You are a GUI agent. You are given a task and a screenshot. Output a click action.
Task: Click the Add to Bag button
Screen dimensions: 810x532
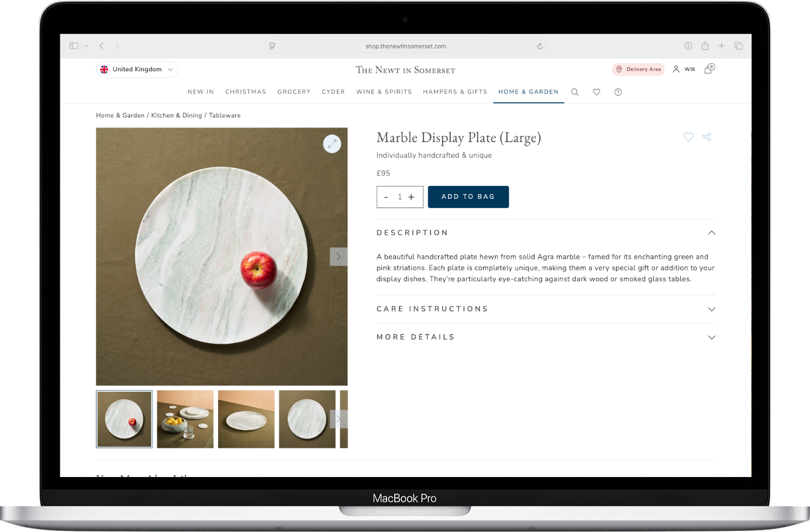pyautogui.click(x=468, y=197)
